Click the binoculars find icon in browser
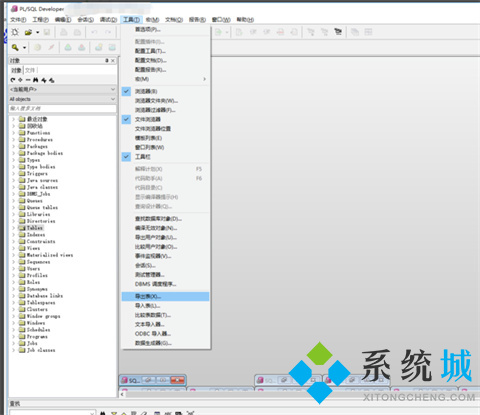Viewport: 480px width, 415px height. [36, 80]
